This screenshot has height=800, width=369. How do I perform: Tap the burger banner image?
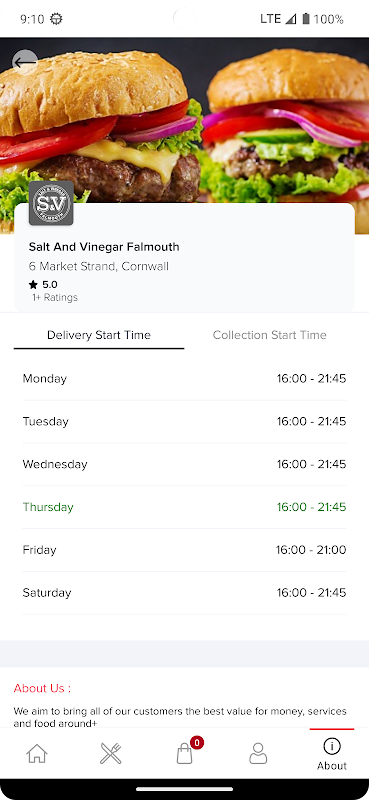pyautogui.click(x=184, y=120)
